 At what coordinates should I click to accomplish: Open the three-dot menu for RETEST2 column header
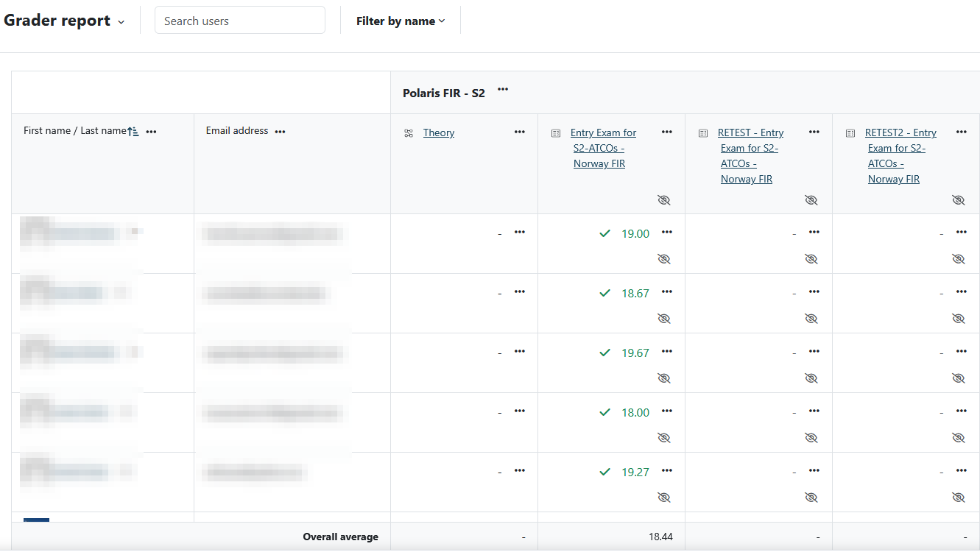961,132
